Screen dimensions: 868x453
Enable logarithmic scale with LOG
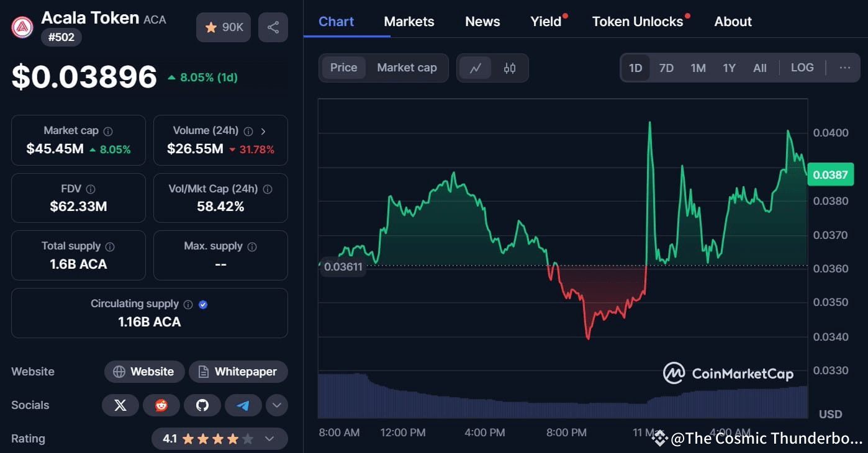[x=802, y=68]
